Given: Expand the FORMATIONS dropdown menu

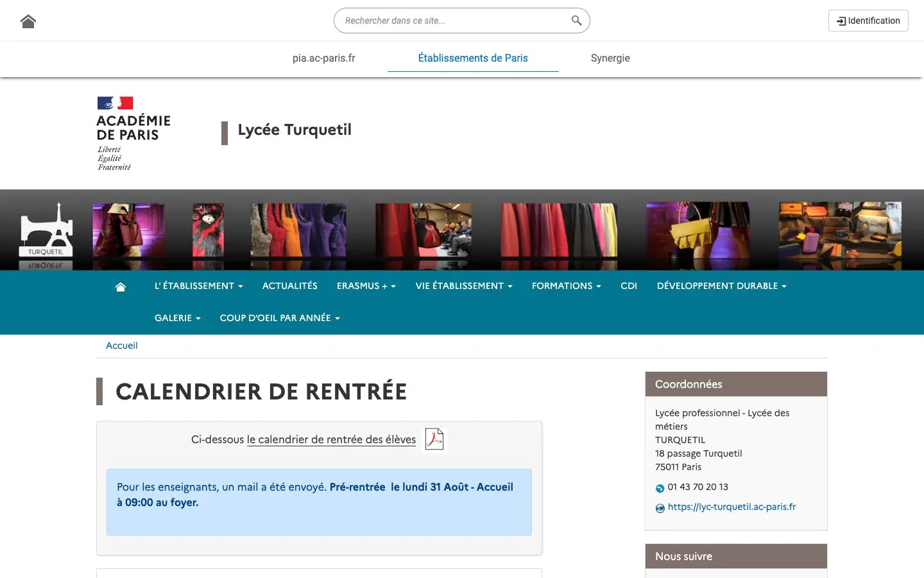Looking at the screenshot, I should click(x=567, y=286).
